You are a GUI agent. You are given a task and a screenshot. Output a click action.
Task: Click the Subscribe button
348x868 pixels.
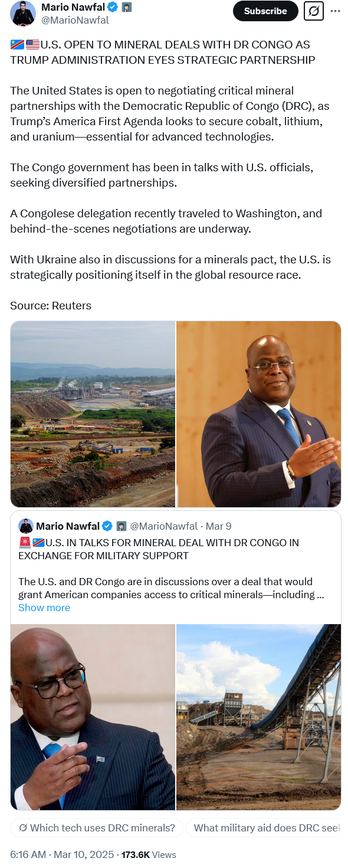265,11
